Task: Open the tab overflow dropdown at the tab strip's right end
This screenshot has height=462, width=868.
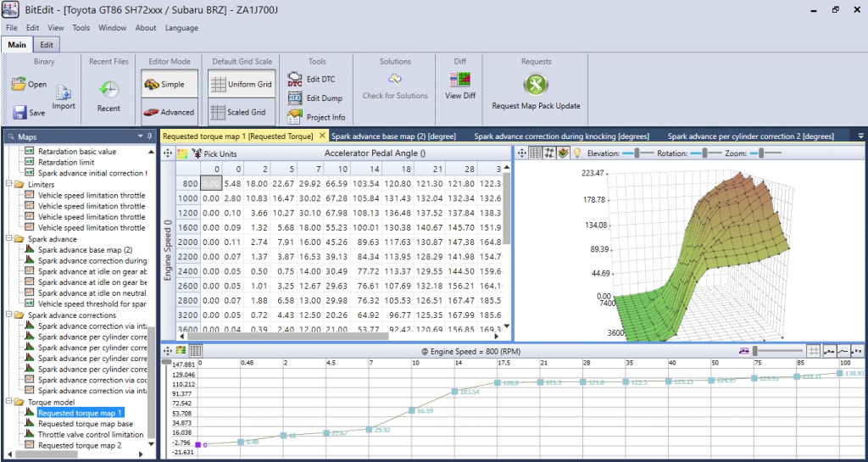Action: point(860,136)
